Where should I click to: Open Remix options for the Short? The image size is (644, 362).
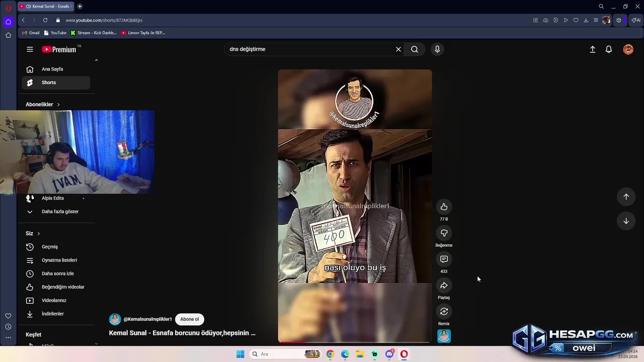tap(444, 311)
